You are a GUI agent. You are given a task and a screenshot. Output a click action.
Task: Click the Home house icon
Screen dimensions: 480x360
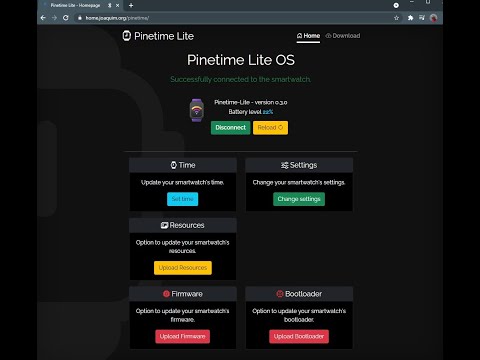pos(299,36)
